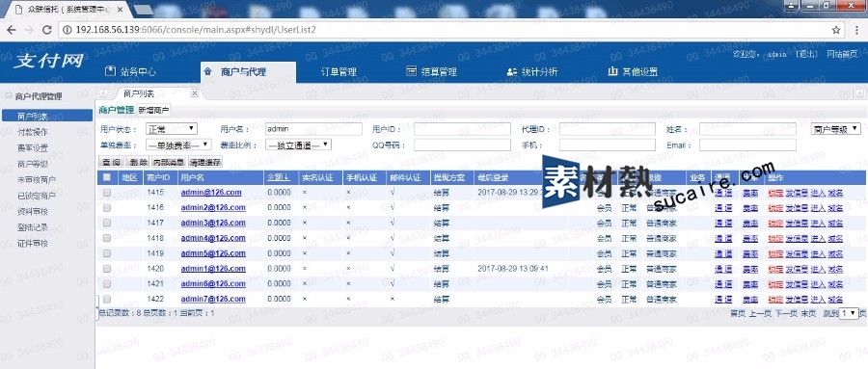Open 费率设置 in the sidebar
Viewport: 868px width, 369px height.
(33, 147)
